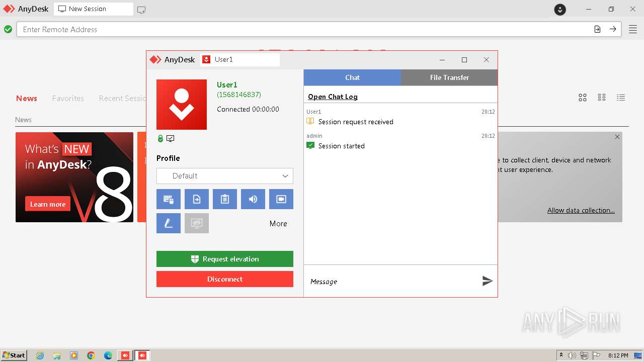The width and height of the screenshot is (644, 362).
Task: Click the green lock security icon
Action: (x=160, y=138)
